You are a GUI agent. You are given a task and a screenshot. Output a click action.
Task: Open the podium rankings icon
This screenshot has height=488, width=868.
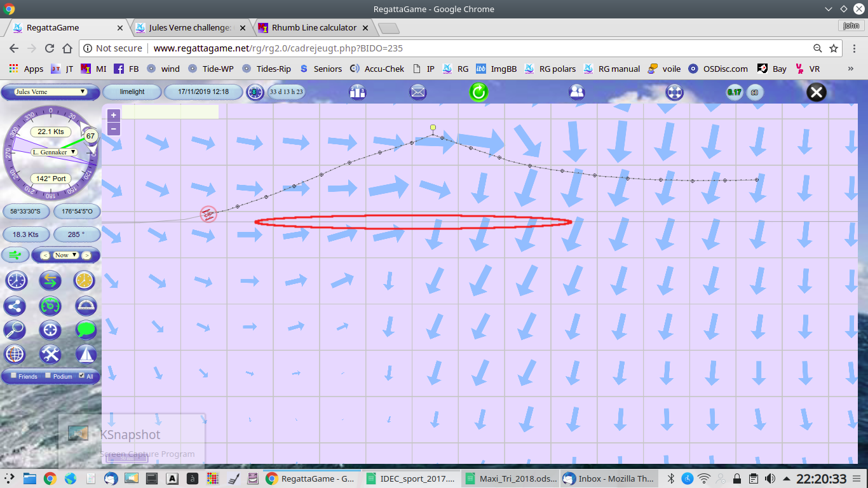click(358, 92)
